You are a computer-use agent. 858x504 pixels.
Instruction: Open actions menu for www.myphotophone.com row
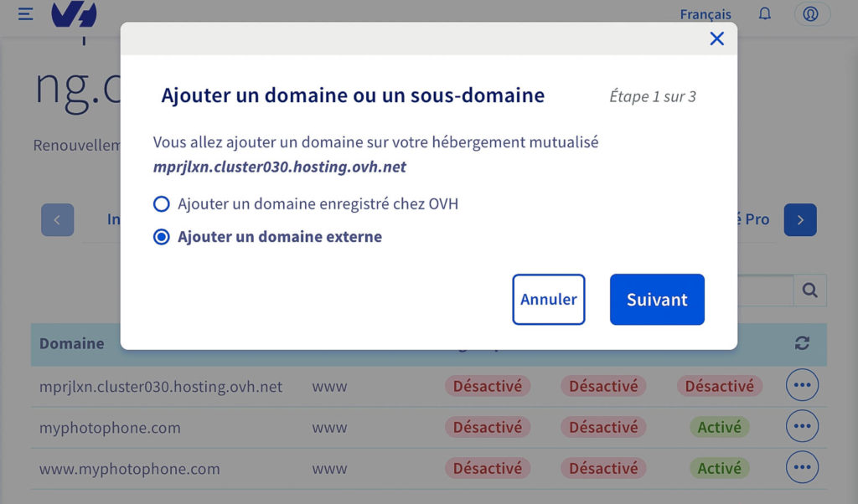[802, 467]
